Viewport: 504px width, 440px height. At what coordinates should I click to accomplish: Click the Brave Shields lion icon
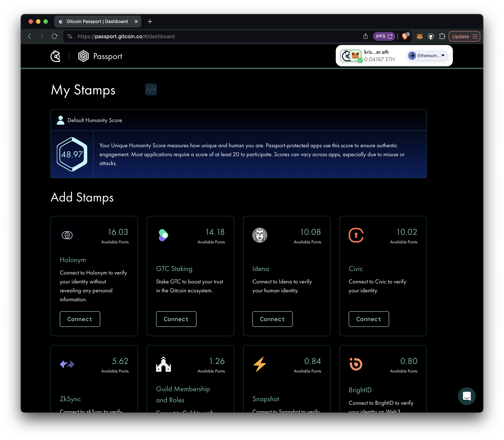[405, 36]
